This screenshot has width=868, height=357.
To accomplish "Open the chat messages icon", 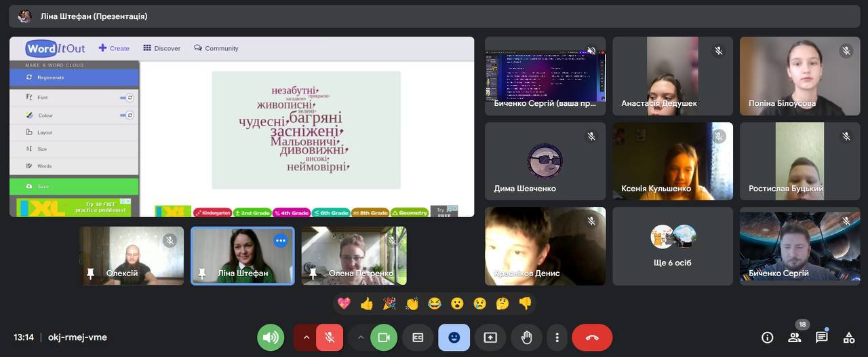I will tap(821, 337).
